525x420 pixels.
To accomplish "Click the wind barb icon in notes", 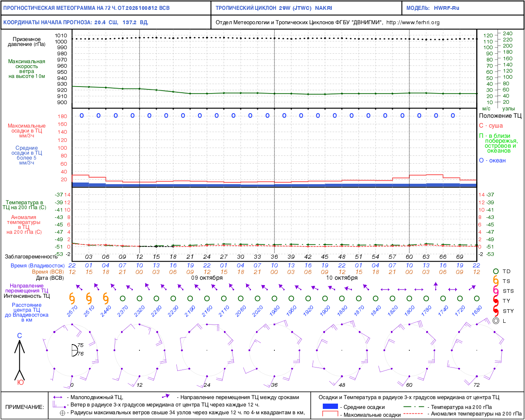I will click(58, 405).
